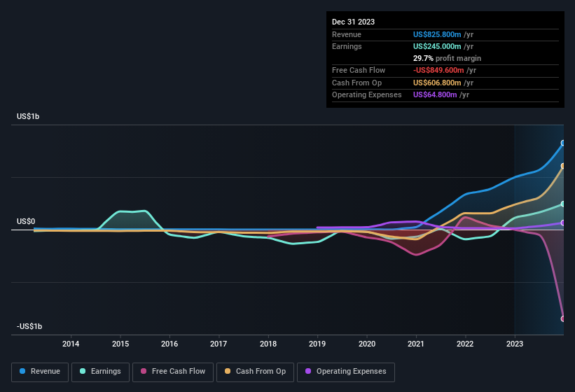This screenshot has width=575, height=392.
Task: Click the orange Cash From Op endpoint marker
Action: point(563,166)
